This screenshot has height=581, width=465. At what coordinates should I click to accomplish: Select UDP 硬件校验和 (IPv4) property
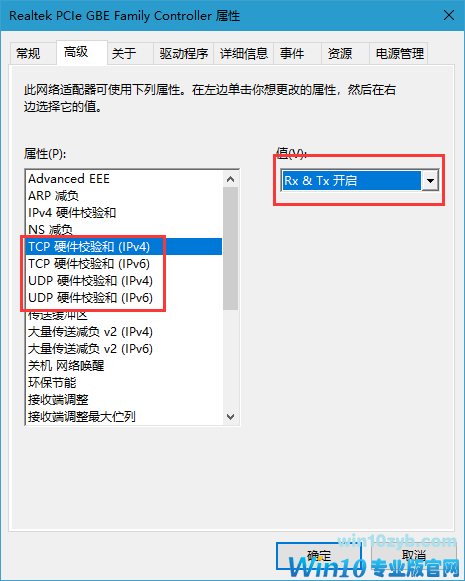(90, 281)
